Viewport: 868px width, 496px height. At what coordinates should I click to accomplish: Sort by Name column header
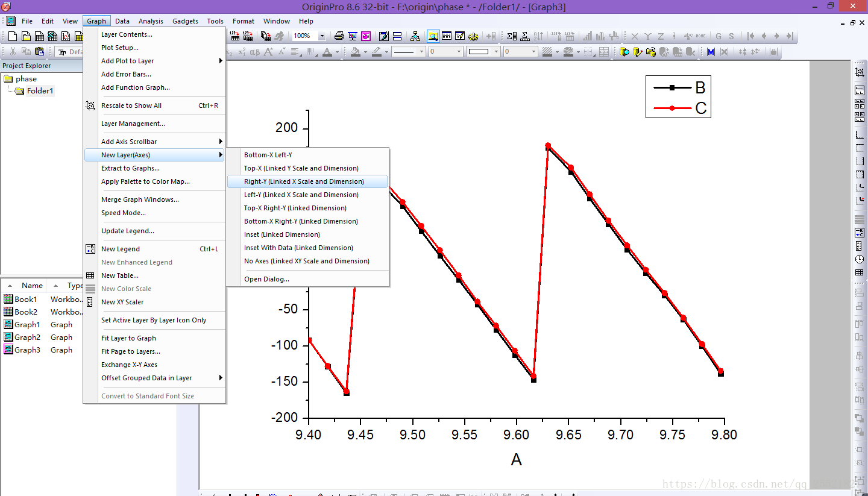click(32, 286)
